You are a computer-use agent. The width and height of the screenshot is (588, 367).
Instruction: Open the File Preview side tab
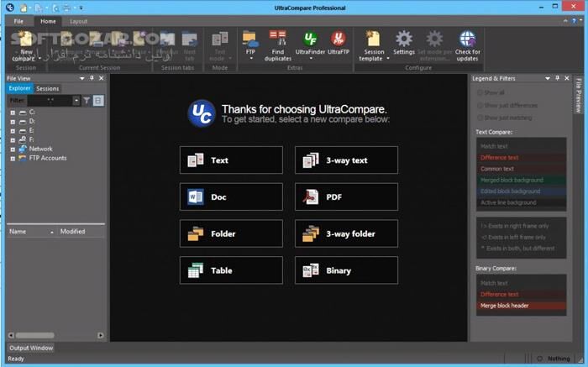coord(578,96)
